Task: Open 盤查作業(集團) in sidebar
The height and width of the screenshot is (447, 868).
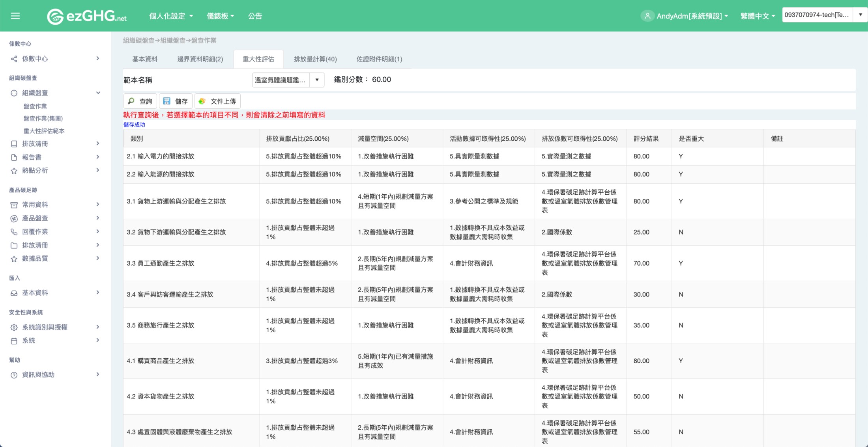Action: [x=43, y=119]
